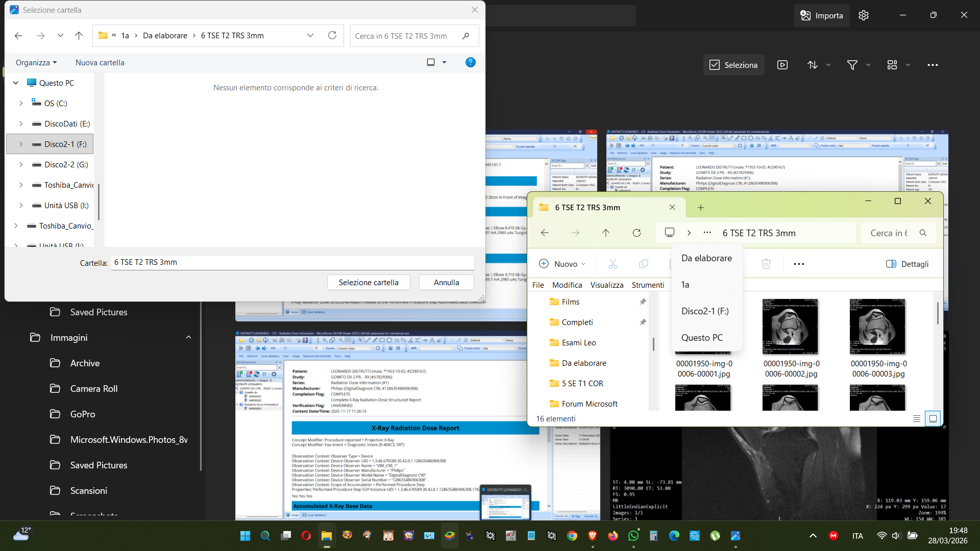980x551 pixels.
Task: Open sort options in Photos
Action: click(813, 65)
